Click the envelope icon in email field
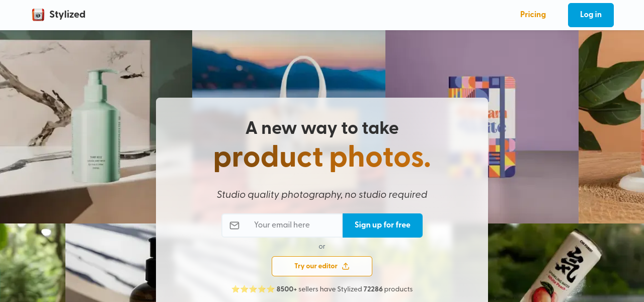Viewport: 644px width, 302px height. coord(234,225)
